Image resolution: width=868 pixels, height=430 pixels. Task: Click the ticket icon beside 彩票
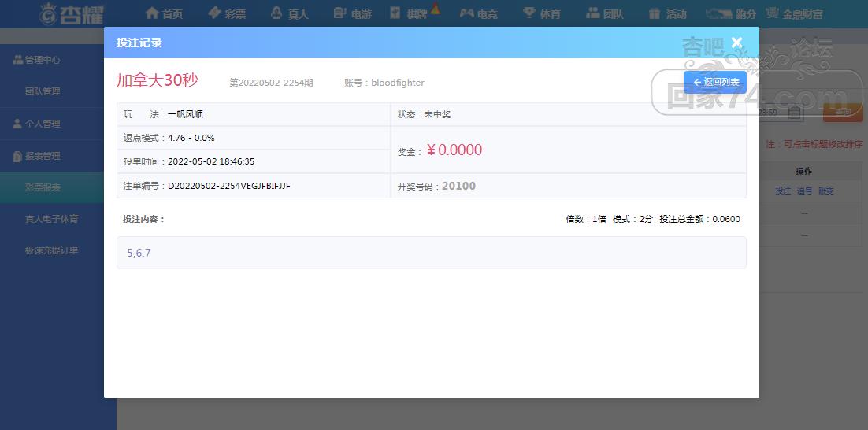214,13
